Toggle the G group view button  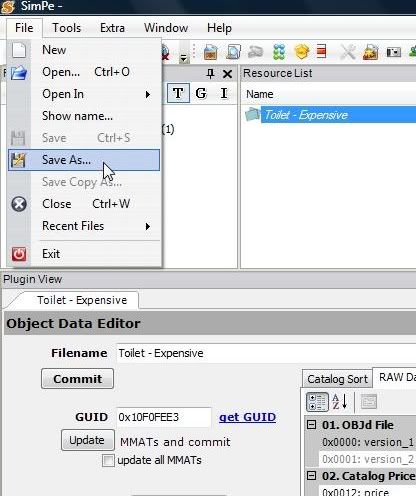(201, 93)
